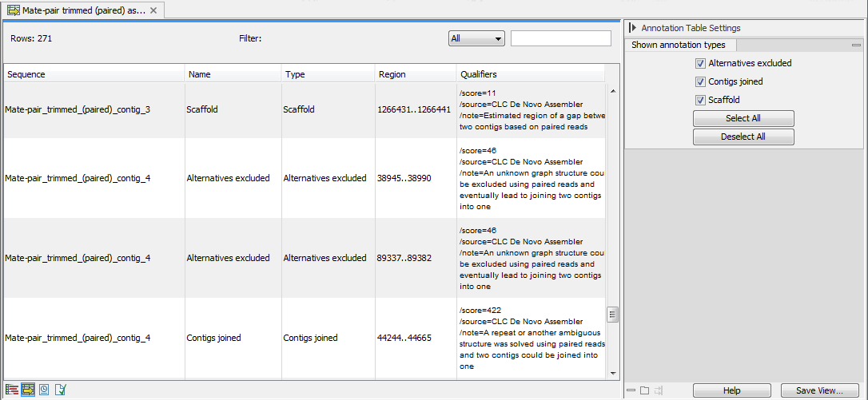Toggle the Contigs joined checkbox
This screenshot has height=400, width=868.
(x=700, y=81)
